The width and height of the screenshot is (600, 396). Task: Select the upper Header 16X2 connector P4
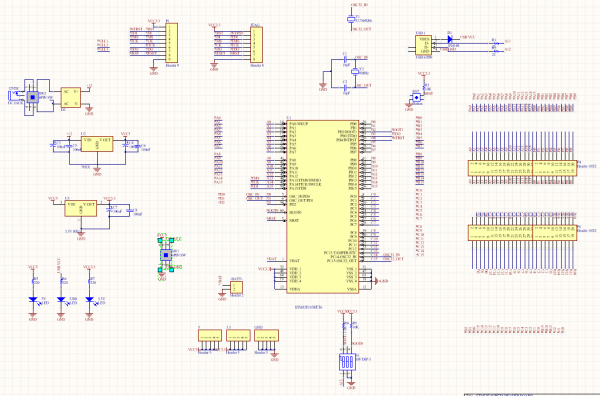tap(522, 168)
